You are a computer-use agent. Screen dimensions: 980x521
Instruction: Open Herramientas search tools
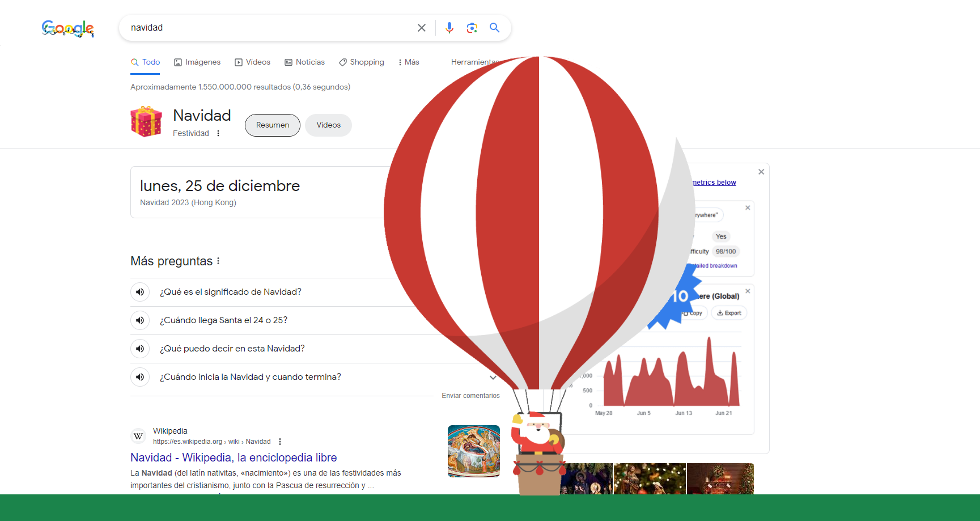[475, 62]
